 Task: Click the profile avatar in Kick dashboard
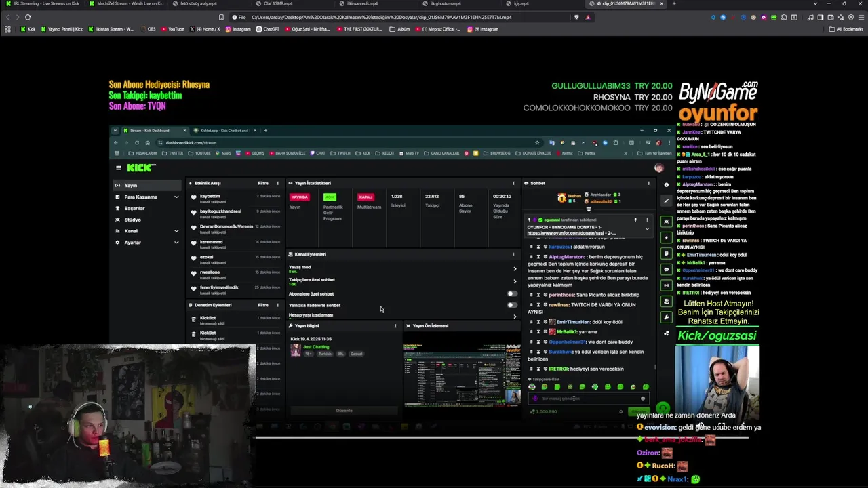tap(658, 168)
